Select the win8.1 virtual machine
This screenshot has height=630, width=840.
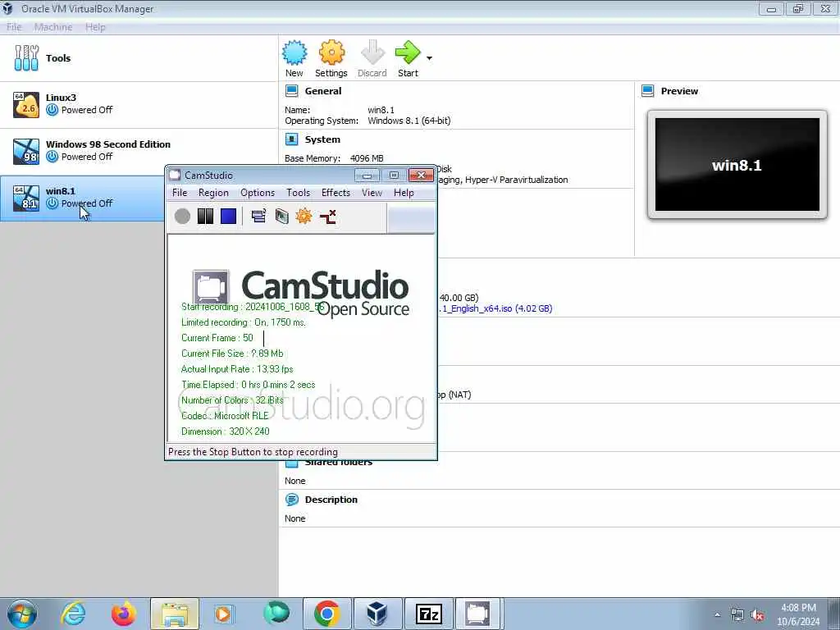click(x=82, y=198)
